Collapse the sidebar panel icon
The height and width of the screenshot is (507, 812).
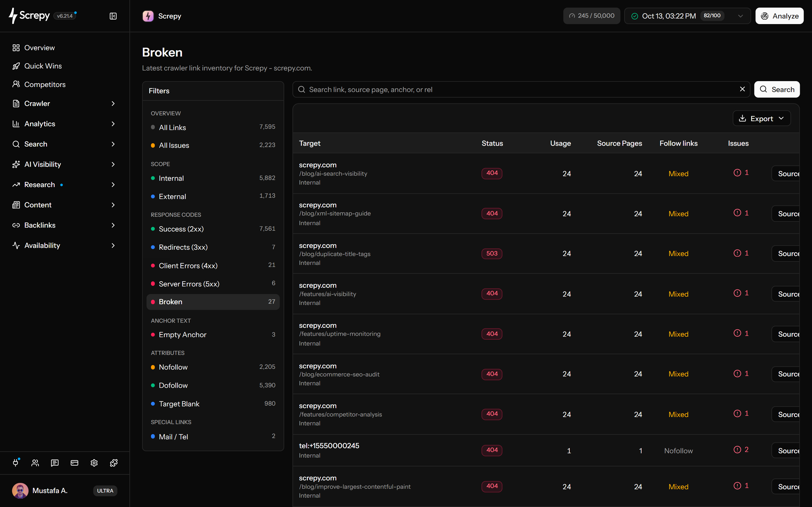113,16
